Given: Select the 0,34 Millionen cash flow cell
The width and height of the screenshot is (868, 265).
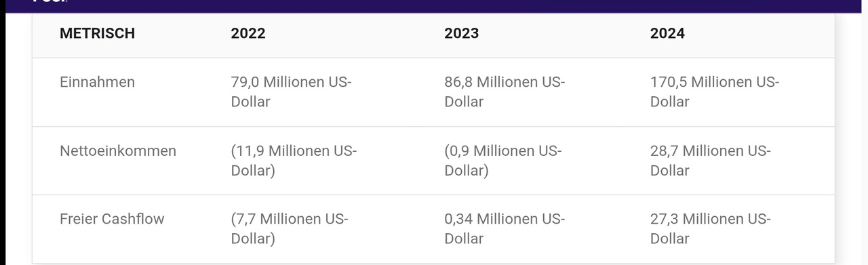Looking at the screenshot, I should point(505,229).
